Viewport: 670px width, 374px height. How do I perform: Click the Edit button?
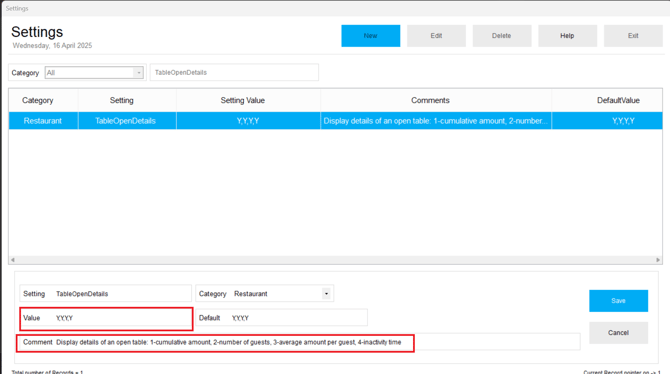coord(436,36)
